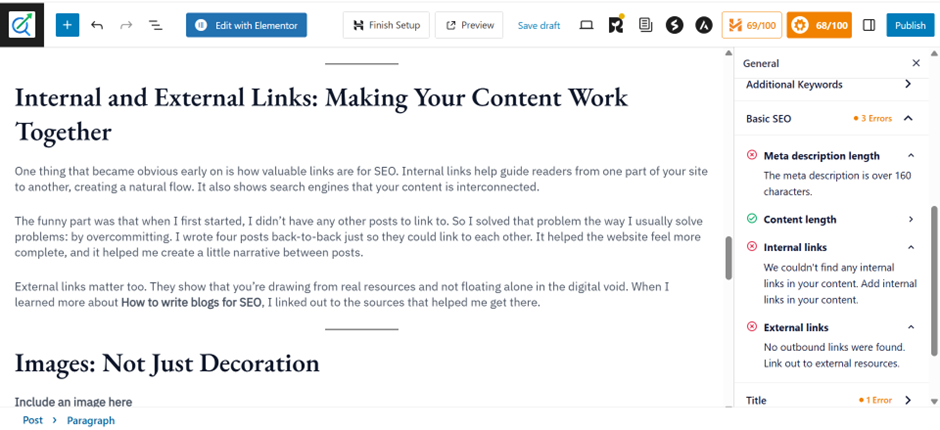Click Content length green check icon

coord(752,219)
